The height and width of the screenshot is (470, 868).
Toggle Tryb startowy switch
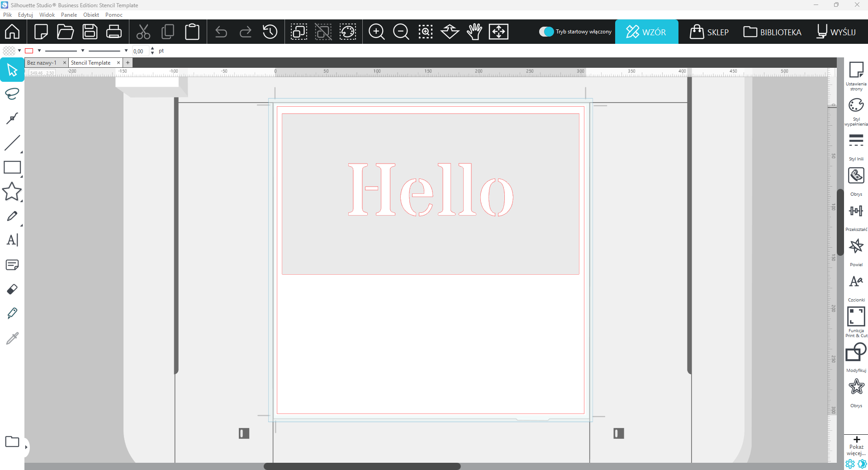point(546,32)
